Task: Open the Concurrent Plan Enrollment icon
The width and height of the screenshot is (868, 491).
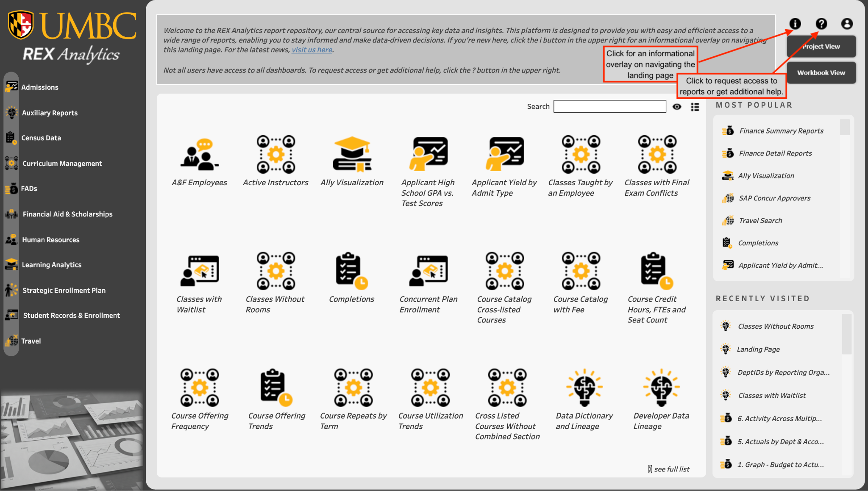Action: (428, 271)
